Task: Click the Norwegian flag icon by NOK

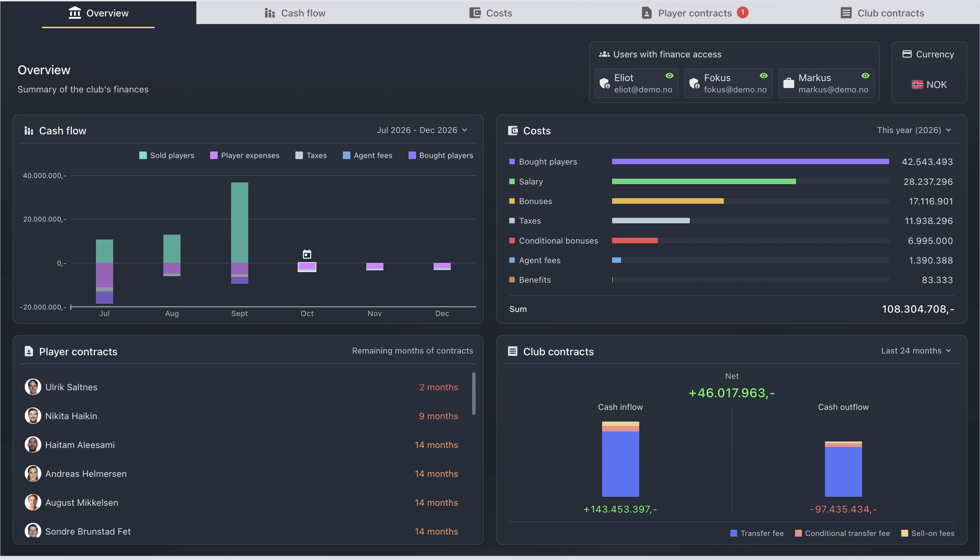Action: click(917, 85)
